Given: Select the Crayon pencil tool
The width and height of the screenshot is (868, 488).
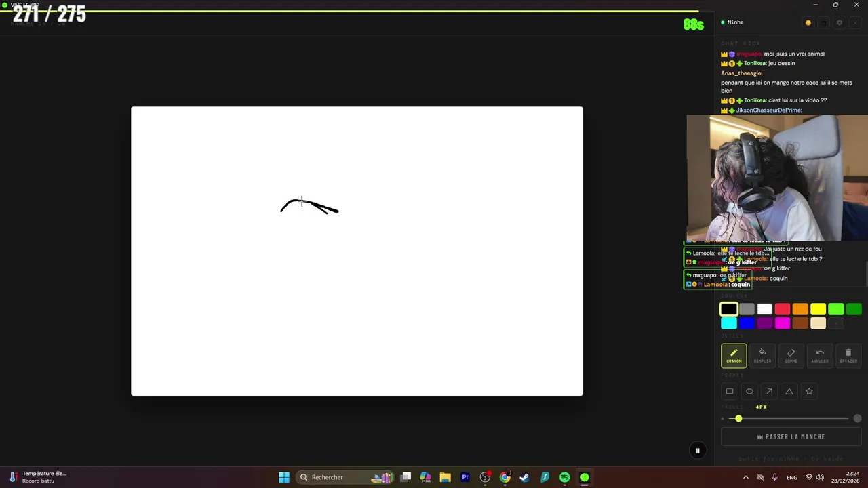Looking at the screenshot, I should point(734,355).
